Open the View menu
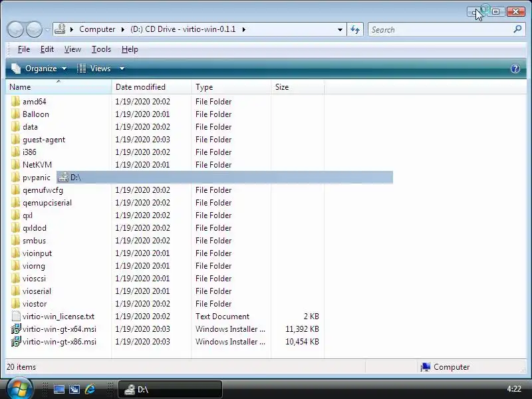 tap(72, 49)
